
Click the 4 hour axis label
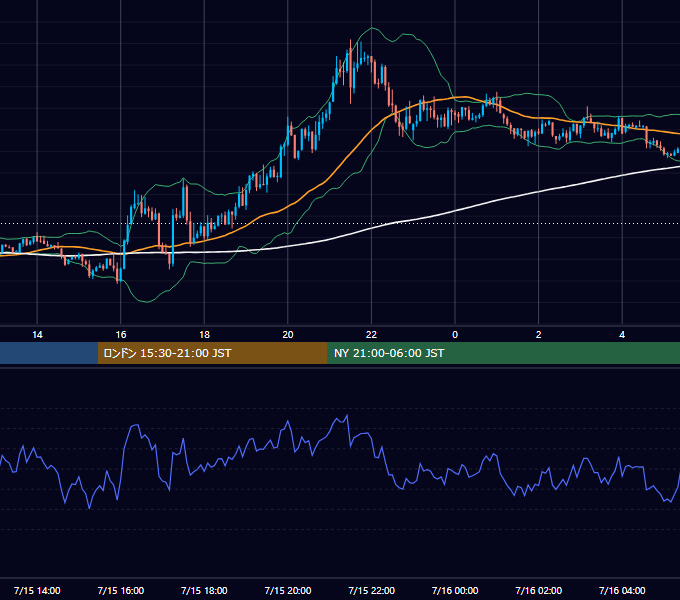click(x=622, y=335)
